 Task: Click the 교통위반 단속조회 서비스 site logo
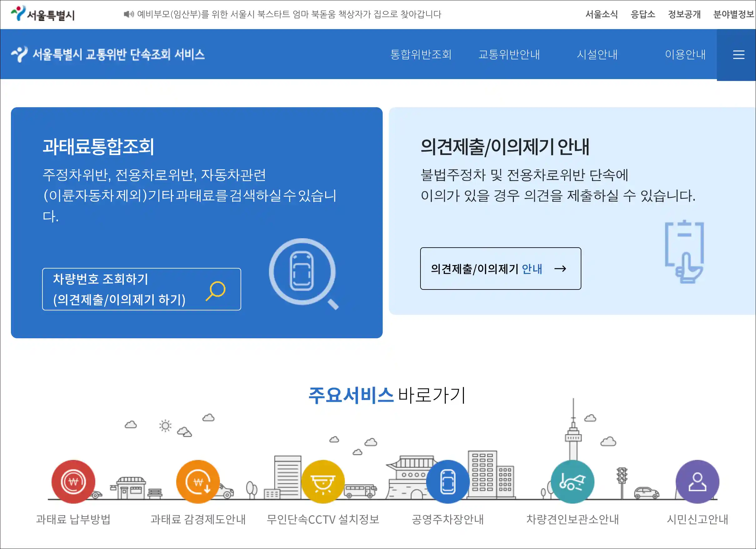coord(108,54)
